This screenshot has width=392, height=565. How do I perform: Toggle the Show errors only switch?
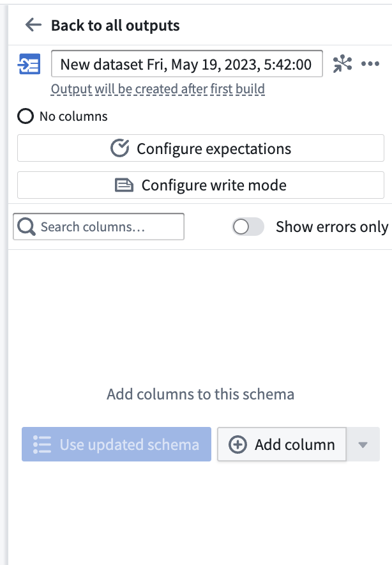[248, 227]
